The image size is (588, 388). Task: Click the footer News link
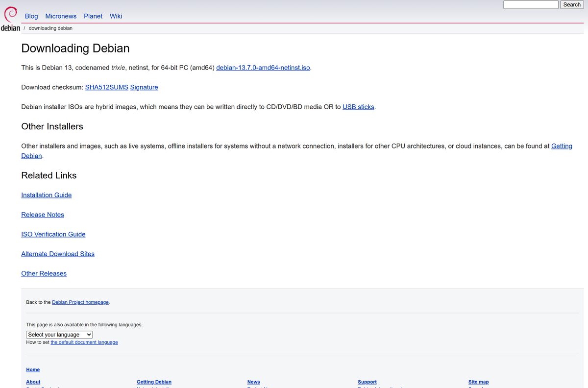click(x=254, y=382)
